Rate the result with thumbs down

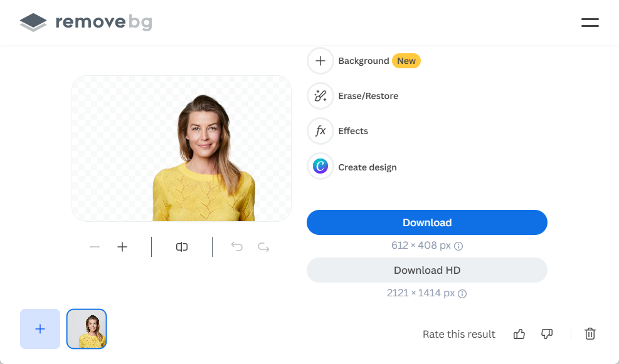pos(547,334)
